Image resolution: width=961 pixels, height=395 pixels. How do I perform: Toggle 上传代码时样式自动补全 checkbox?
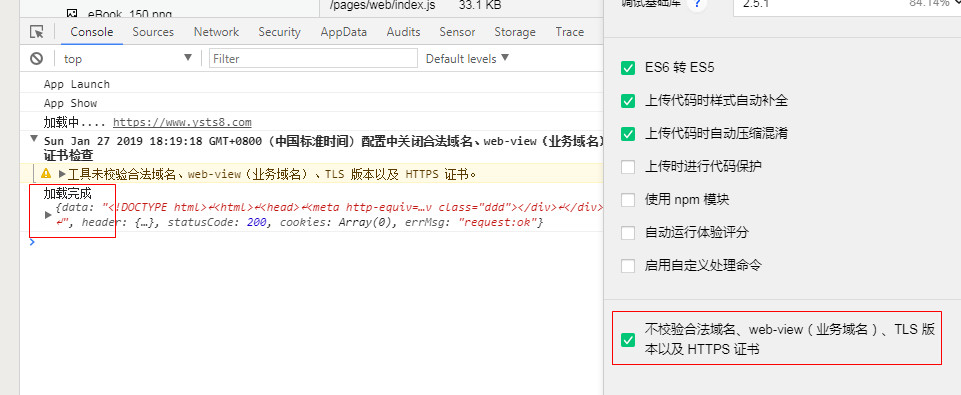pos(628,101)
